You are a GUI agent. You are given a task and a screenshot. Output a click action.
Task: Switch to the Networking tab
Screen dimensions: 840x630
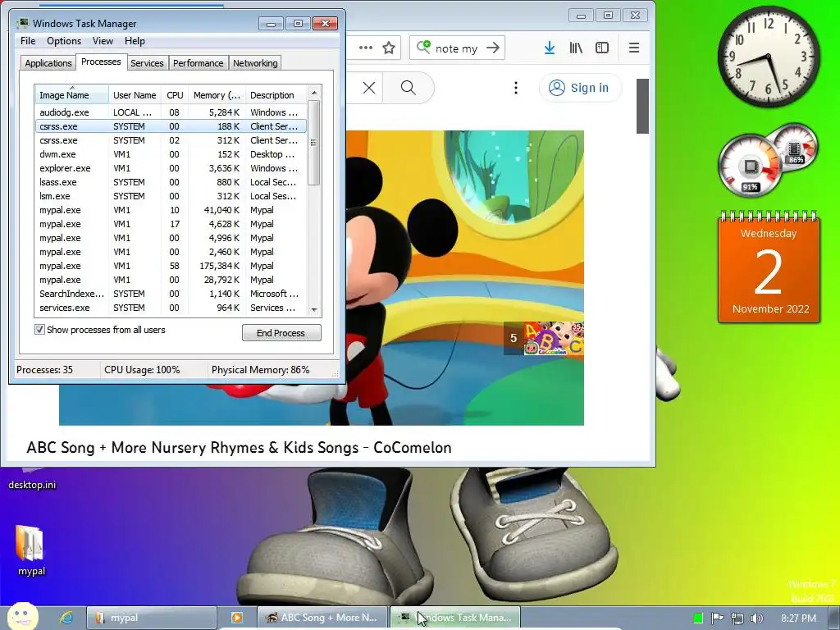255,63
